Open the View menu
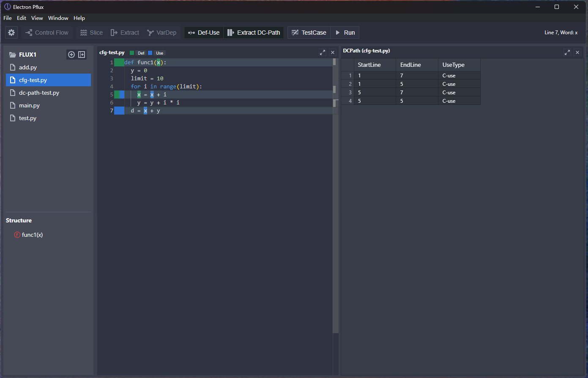588x378 pixels. pos(37,18)
